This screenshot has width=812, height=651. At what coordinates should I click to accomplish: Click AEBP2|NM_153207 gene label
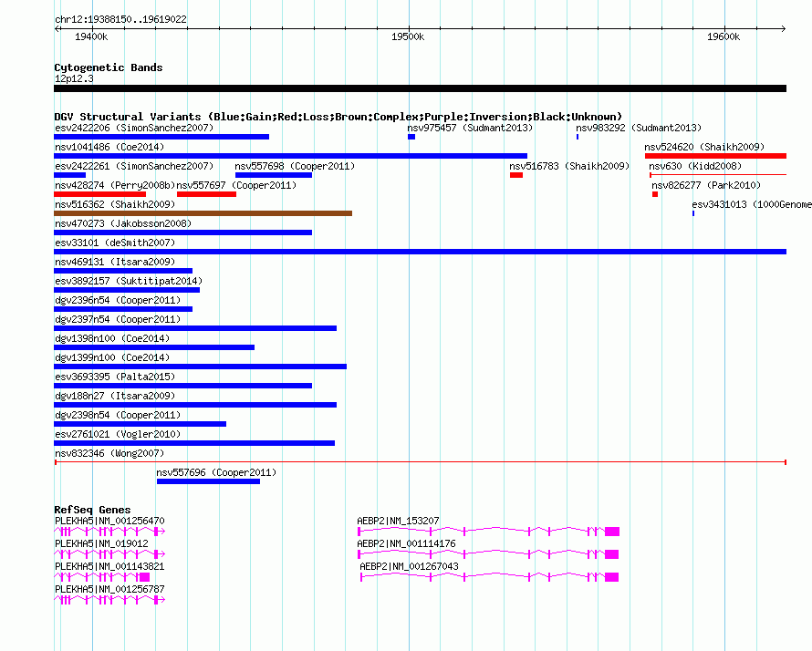pyautogui.click(x=398, y=521)
